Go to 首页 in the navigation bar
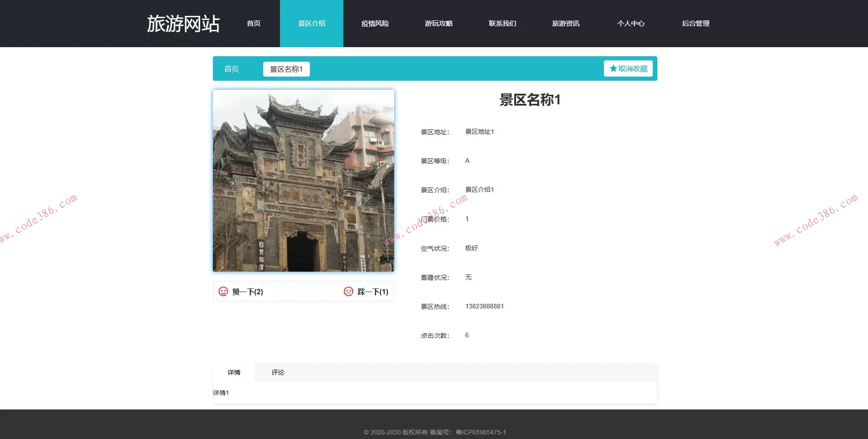The image size is (868, 439). [x=253, y=23]
